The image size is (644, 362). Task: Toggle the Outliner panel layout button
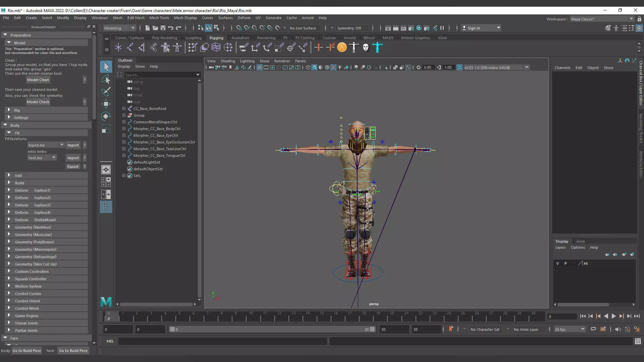(x=106, y=207)
